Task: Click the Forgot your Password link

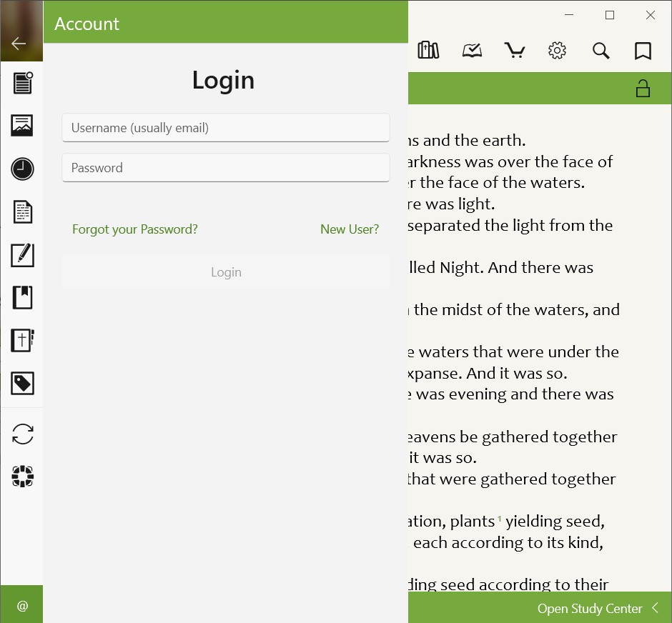Action: (x=135, y=229)
